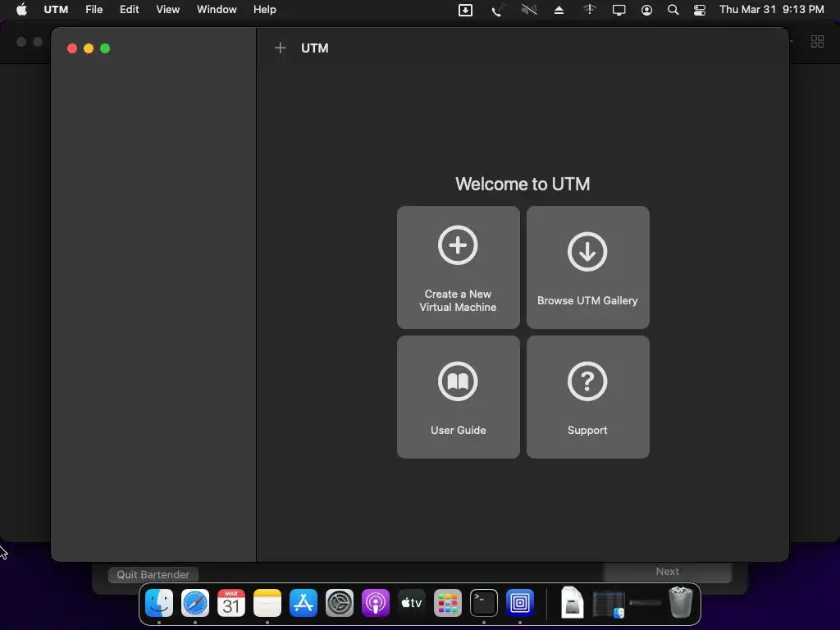Launch Safari from the Dock
The height and width of the screenshot is (630, 840).
coord(195,603)
